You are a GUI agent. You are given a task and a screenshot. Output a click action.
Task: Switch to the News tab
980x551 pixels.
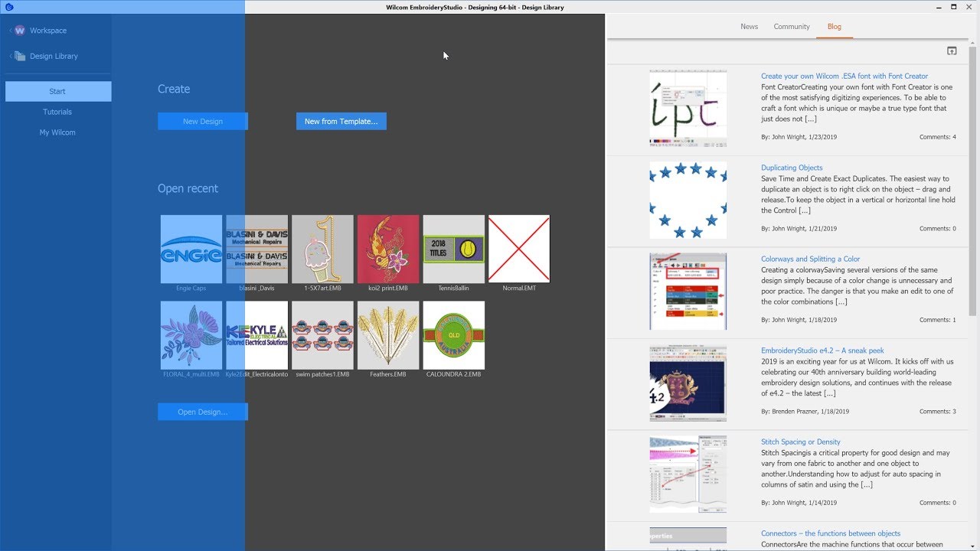click(x=749, y=27)
